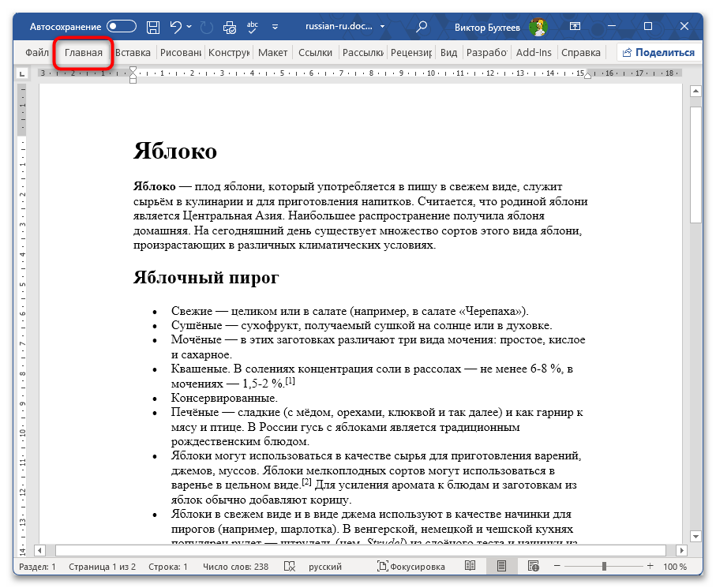
Task: Run the spelling check abc icon
Action: (x=252, y=28)
